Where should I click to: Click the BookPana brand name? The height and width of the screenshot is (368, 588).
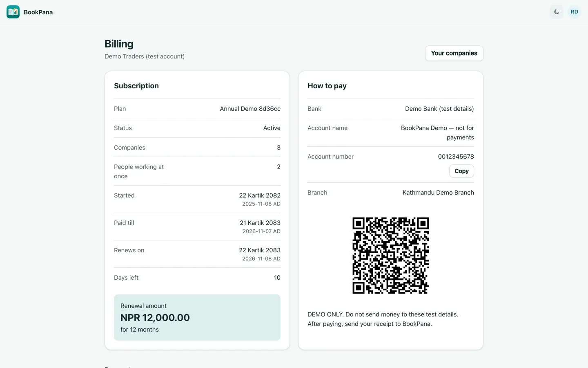(x=38, y=12)
